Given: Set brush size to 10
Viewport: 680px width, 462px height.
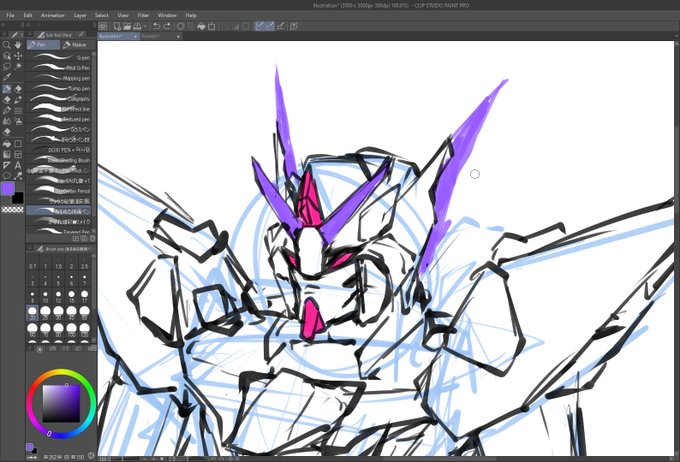Looking at the screenshot, I should 46,296.
